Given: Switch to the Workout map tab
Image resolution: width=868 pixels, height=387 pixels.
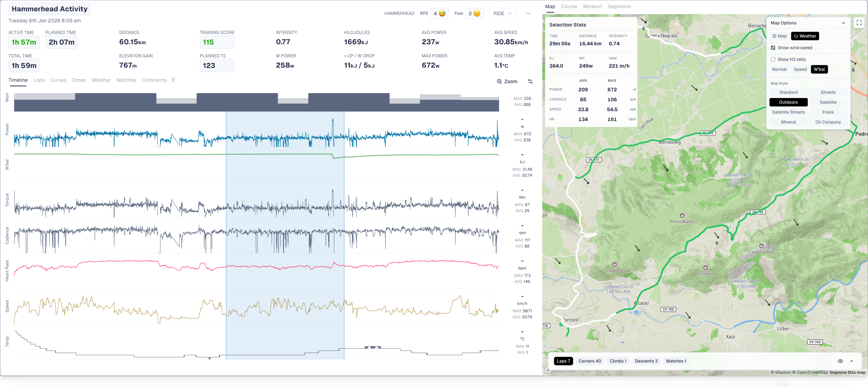Looking at the screenshot, I should 592,6.
